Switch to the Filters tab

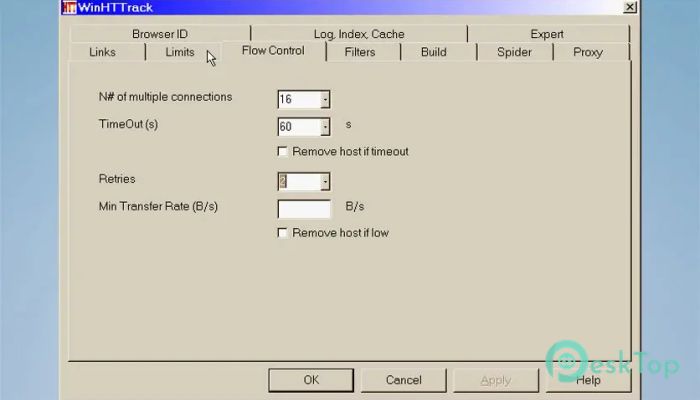tap(360, 52)
